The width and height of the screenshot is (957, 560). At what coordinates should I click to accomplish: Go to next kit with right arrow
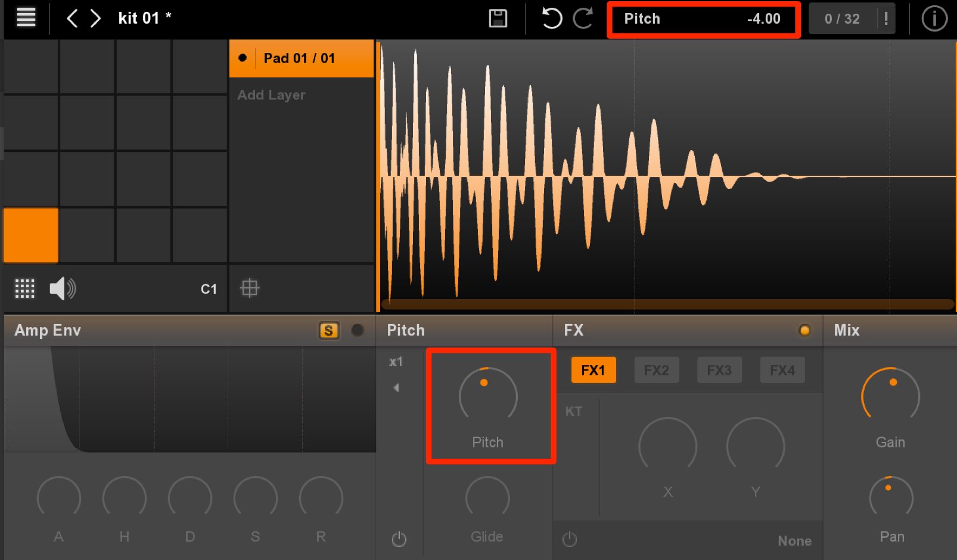coord(95,18)
